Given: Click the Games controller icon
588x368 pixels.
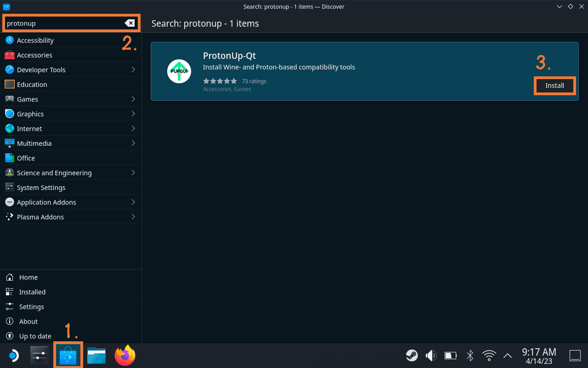Looking at the screenshot, I should coord(10,99).
